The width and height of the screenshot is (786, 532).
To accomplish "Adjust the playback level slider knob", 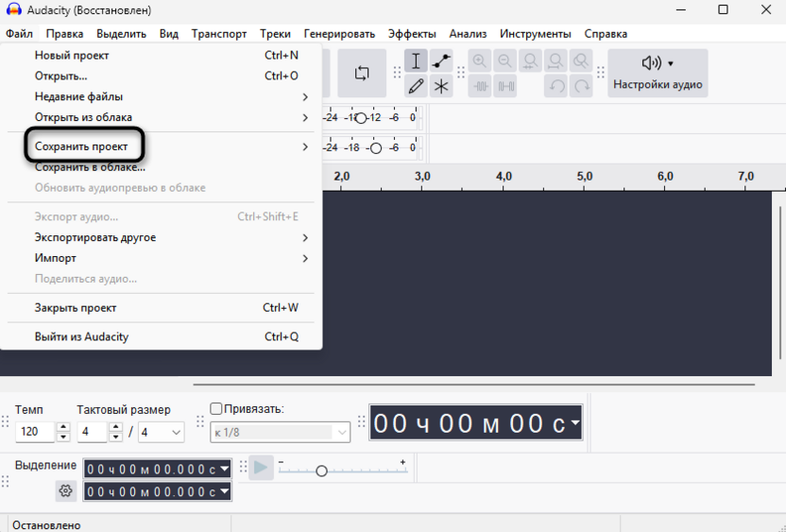I will (376, 148).
